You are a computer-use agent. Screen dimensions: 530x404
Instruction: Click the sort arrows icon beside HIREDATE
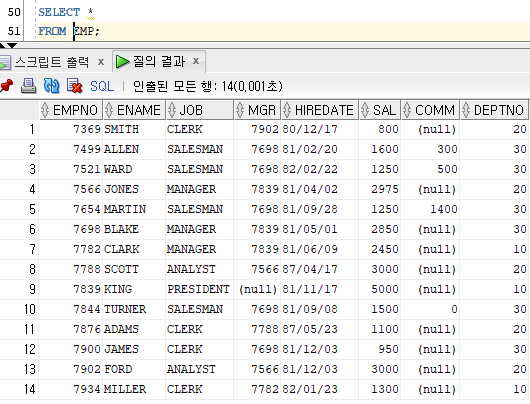(287, 110)
